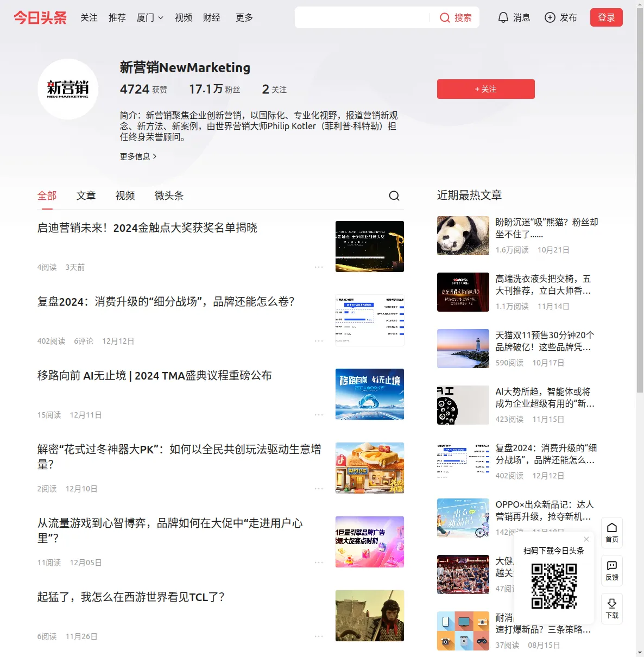
Task: Open hot article OPPO×出众新品记
Action: point(545,510)
